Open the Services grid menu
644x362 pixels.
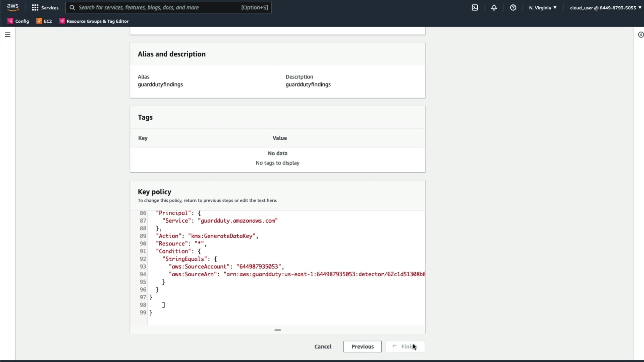45,7
